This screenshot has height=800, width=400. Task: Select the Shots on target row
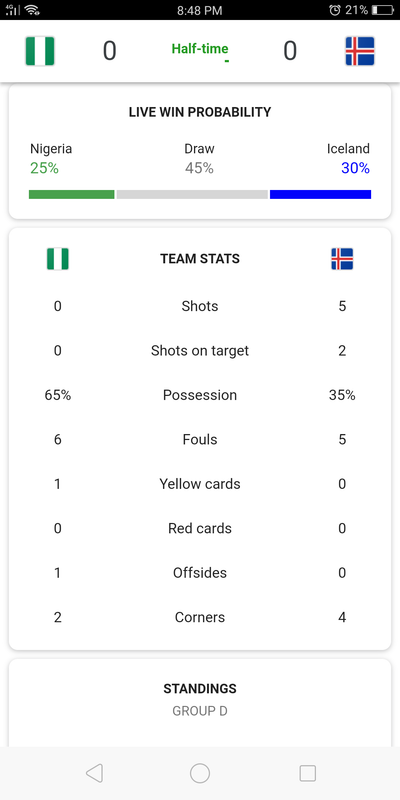point(200,351)
